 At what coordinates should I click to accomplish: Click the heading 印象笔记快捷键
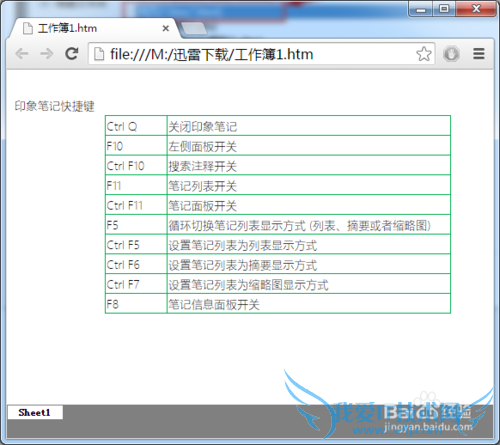click(54, 106)
